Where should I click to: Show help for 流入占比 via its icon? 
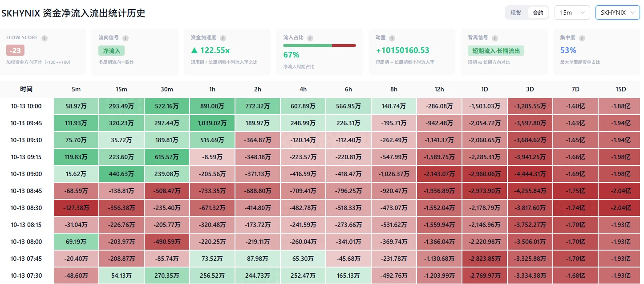pos(310,38)
